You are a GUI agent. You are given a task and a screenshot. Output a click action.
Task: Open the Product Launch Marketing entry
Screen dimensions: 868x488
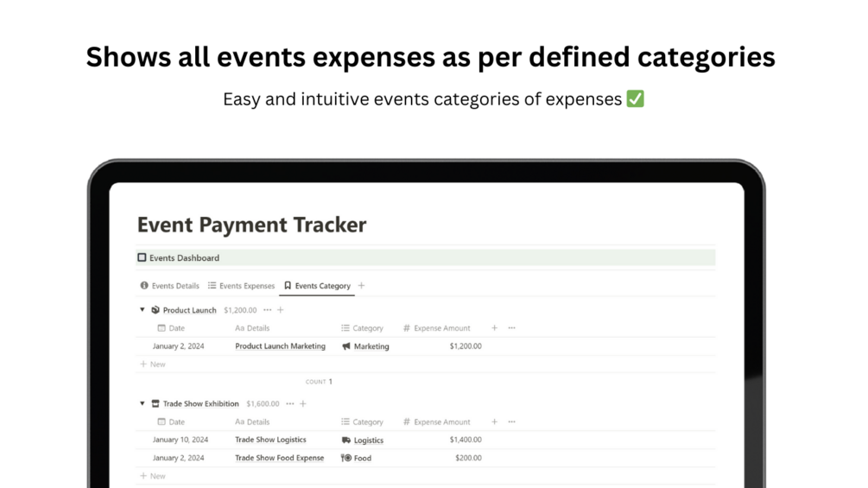[x=280, y=345]
